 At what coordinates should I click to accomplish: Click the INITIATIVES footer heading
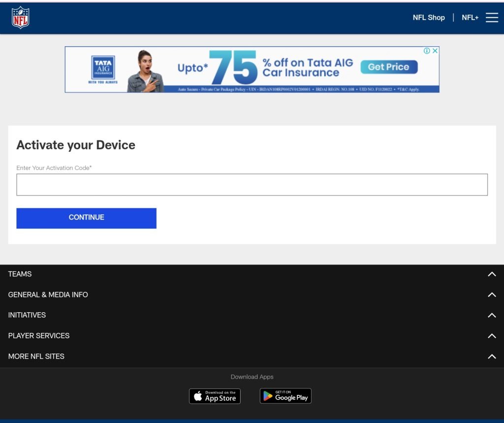tap(27, 315)
